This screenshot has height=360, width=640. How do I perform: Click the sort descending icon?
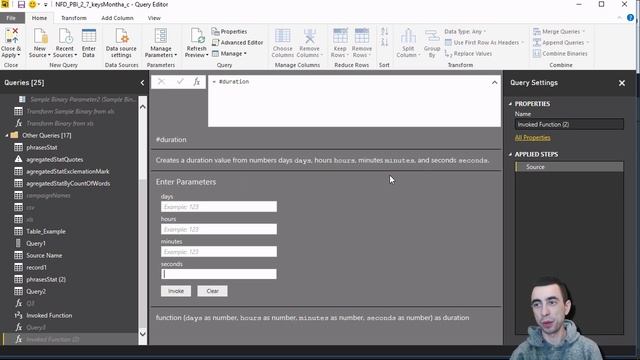(384, 42)
